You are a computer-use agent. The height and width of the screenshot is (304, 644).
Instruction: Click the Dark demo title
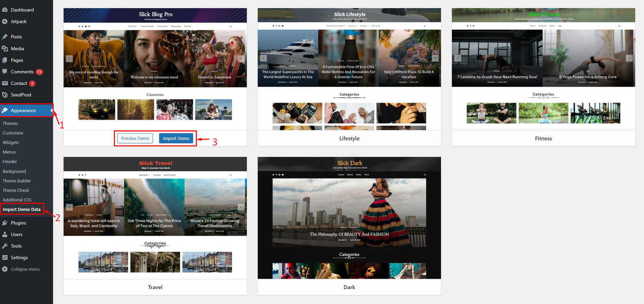[x=349, y=287]
